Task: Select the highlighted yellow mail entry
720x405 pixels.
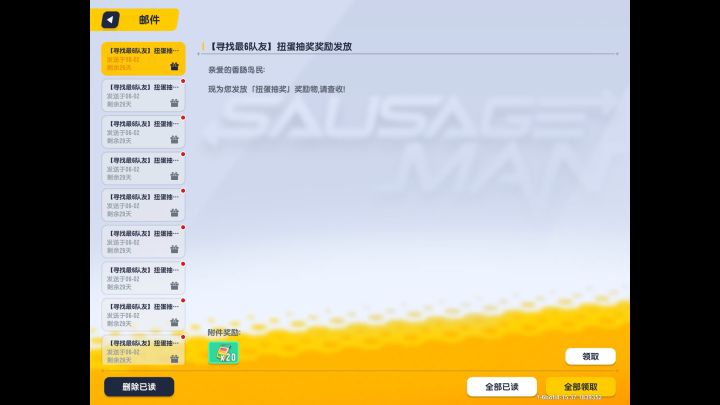Action: [x=143, y=59]
